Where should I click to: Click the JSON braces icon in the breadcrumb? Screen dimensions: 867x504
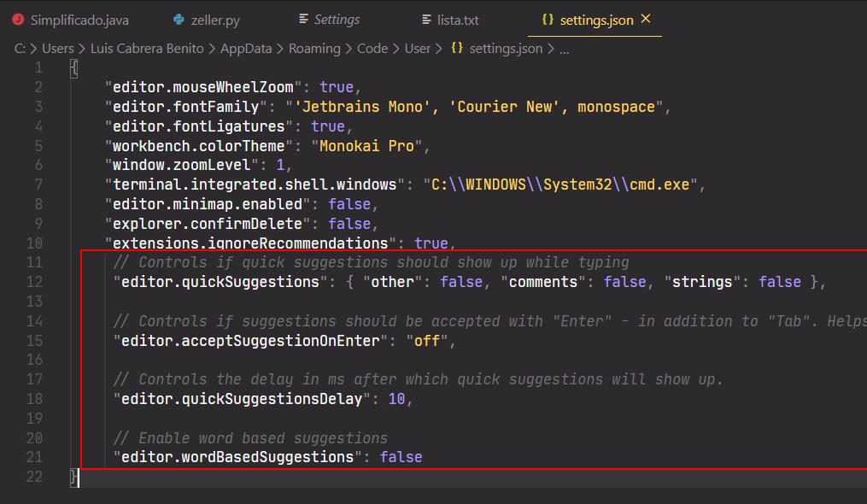pyautogui.click(x=457, y=49)
